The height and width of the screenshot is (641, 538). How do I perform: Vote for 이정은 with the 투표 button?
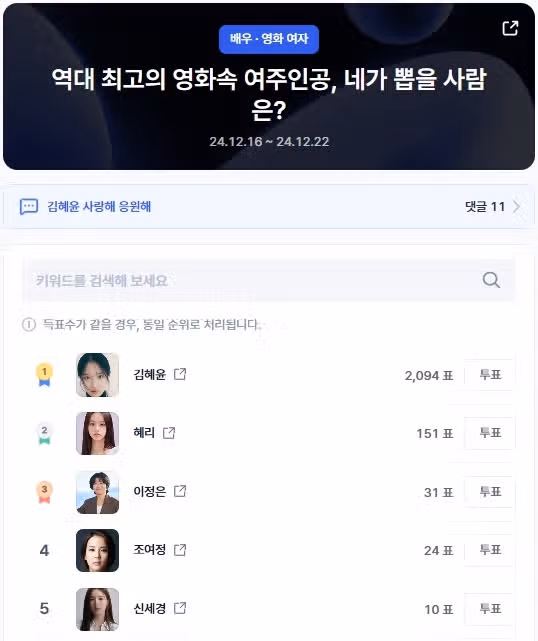[x=490, y=492]
